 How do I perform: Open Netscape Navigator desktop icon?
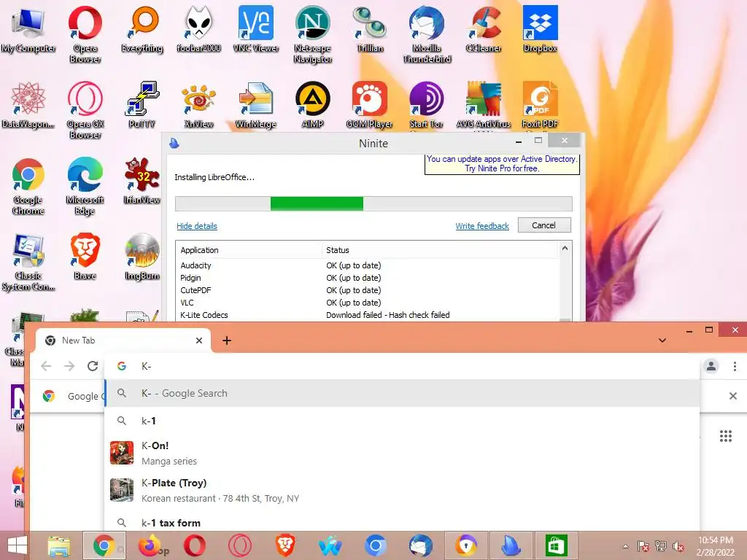(312, 34)
